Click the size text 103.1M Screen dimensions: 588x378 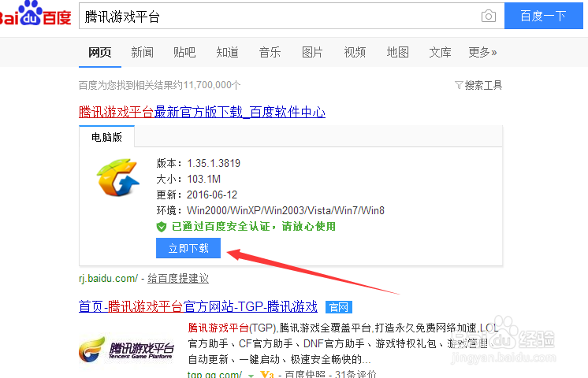coord(204,179)
